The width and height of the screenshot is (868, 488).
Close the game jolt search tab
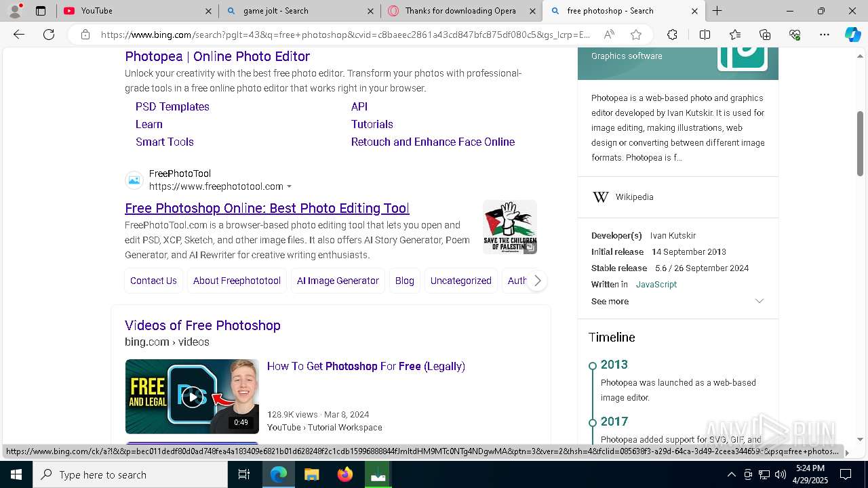[x=370, y=11]
